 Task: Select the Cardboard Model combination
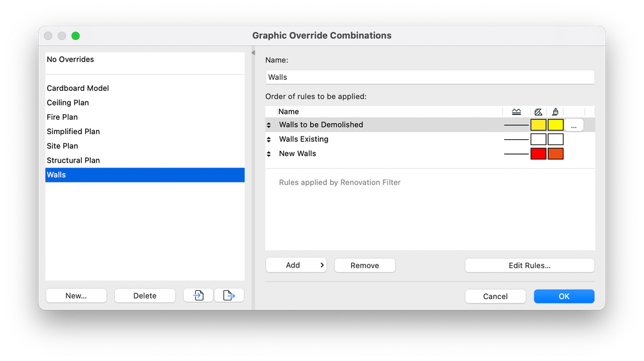tap(78, 88)
